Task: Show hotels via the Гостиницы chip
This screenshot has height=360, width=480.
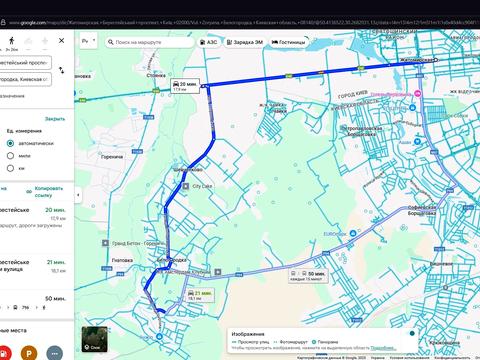Action: tap(289, 42)
